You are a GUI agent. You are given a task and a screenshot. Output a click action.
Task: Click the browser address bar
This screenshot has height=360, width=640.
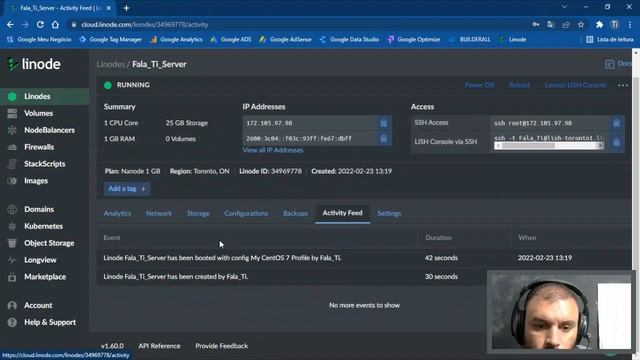298,24
